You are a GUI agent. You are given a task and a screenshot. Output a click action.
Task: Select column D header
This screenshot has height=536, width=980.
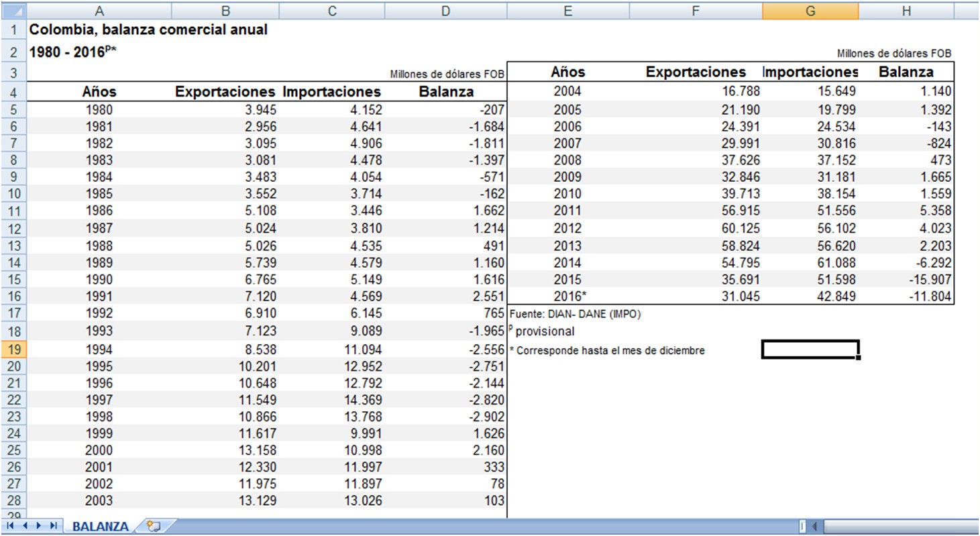445,11
